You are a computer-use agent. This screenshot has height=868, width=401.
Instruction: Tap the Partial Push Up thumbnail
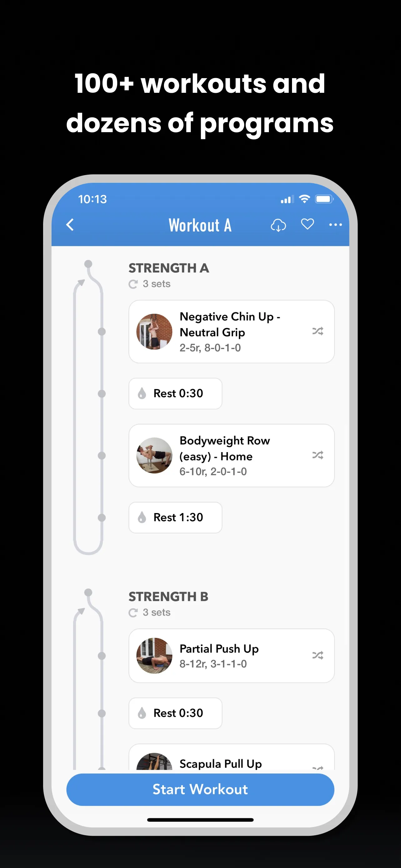(x=154, y=656)
